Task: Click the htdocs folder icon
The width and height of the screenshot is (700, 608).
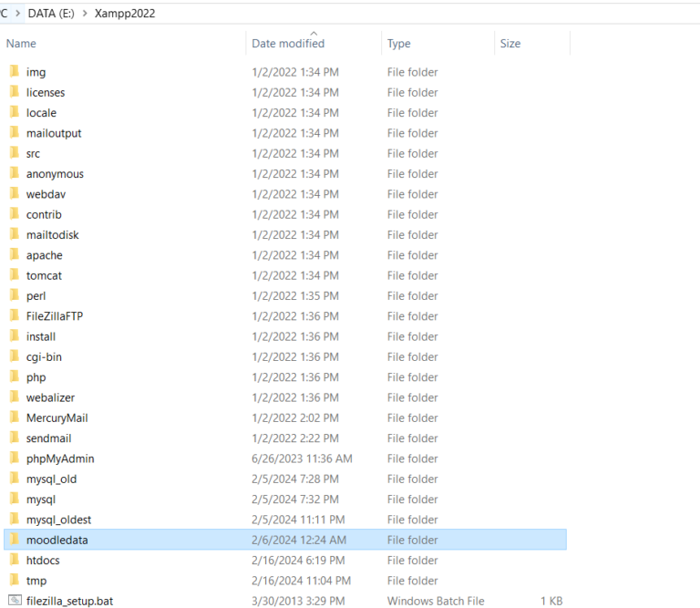Action: (15, 560)
